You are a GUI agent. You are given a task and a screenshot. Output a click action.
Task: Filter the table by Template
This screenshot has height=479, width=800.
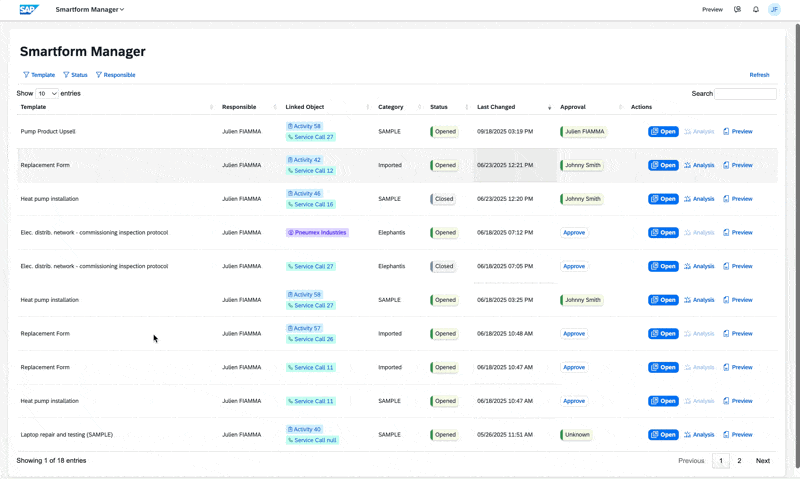(x=39, y=75)
